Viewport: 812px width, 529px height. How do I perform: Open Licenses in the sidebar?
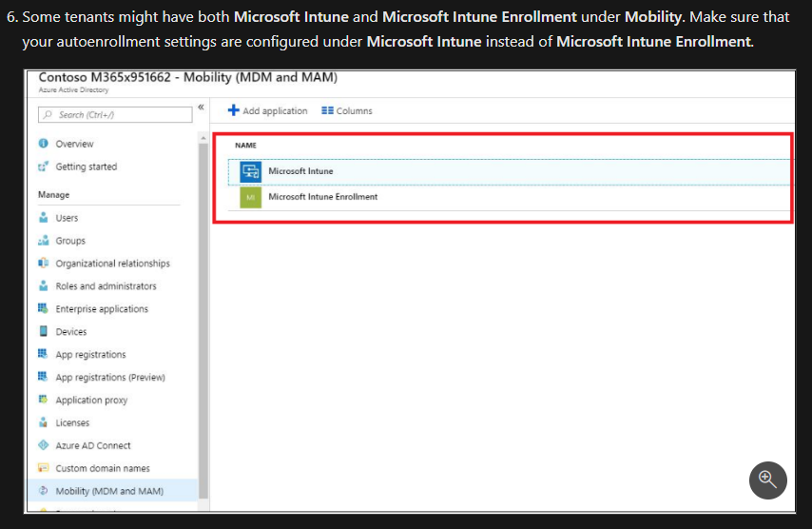[x=72, y=422]
